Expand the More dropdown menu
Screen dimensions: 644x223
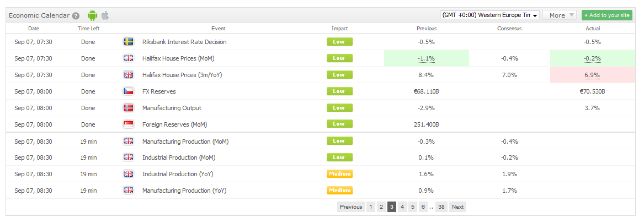(560, 15)
